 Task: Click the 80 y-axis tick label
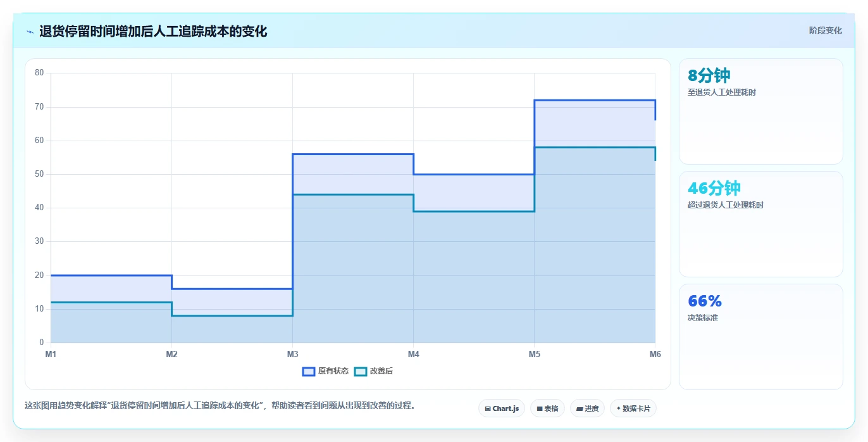[39, 73]
